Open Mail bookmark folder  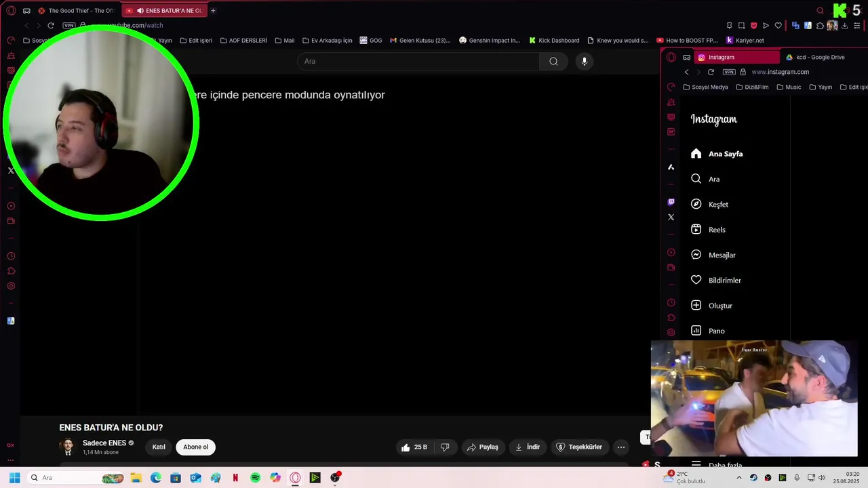click(x=284, y=41)
